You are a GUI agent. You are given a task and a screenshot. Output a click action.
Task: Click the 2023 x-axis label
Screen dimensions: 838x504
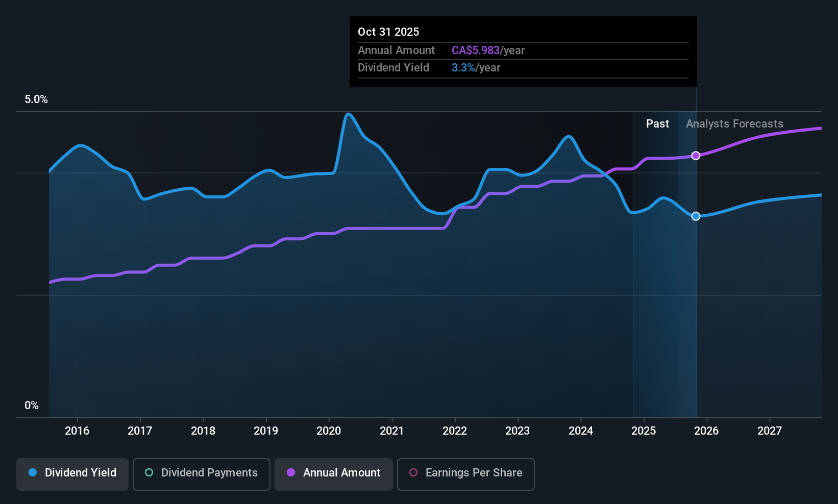tap(517, 431)
